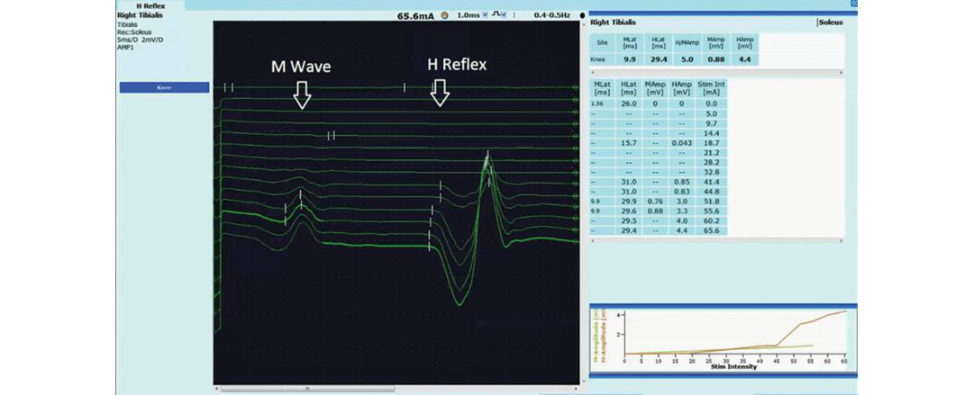Select the Knee row in summary table
This screenshot has width=973, height=395.
point(674,59)
